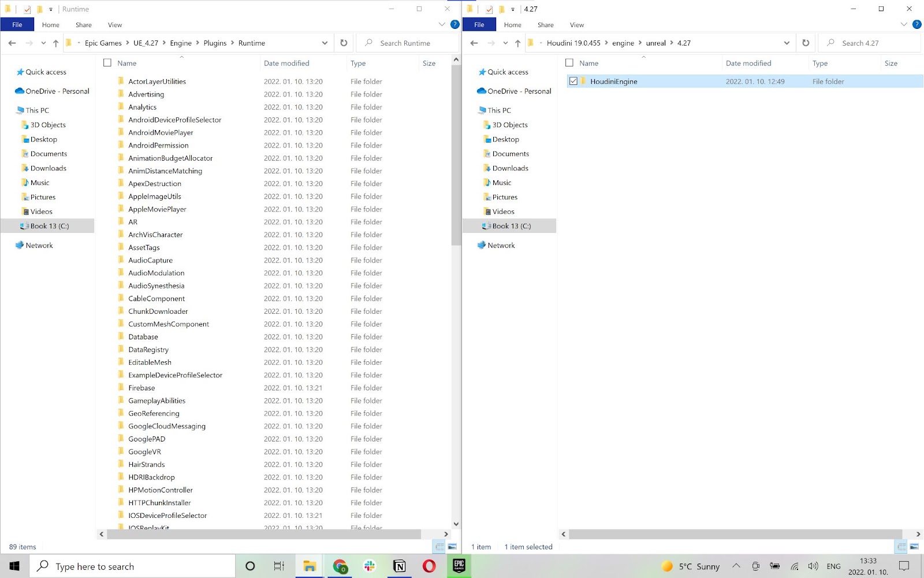
Task: Launch Chrome from the taskbar
Action: pyautogui.click(x=340, y=566)
